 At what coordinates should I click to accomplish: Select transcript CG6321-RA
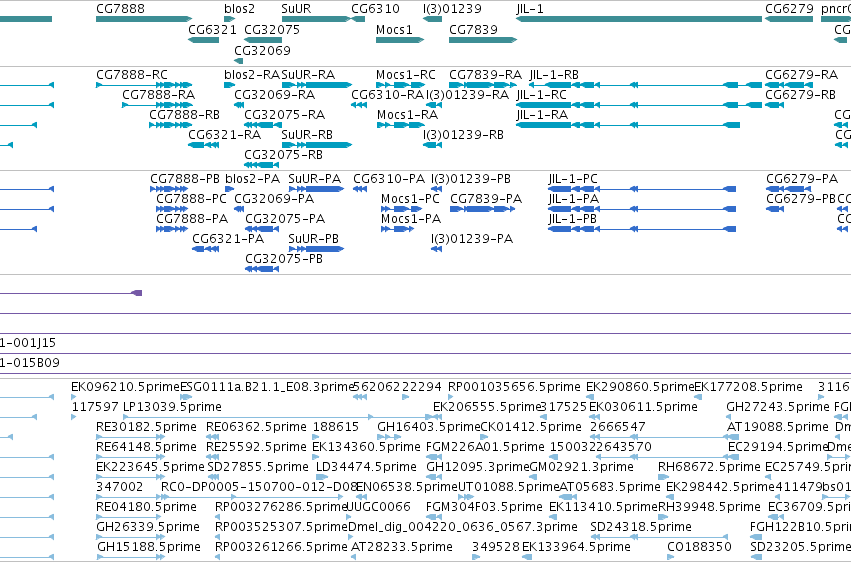point(204,145)
